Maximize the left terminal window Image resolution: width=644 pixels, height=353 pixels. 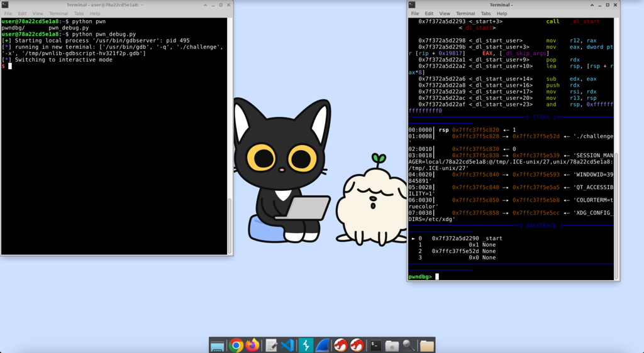click(221, 5)
